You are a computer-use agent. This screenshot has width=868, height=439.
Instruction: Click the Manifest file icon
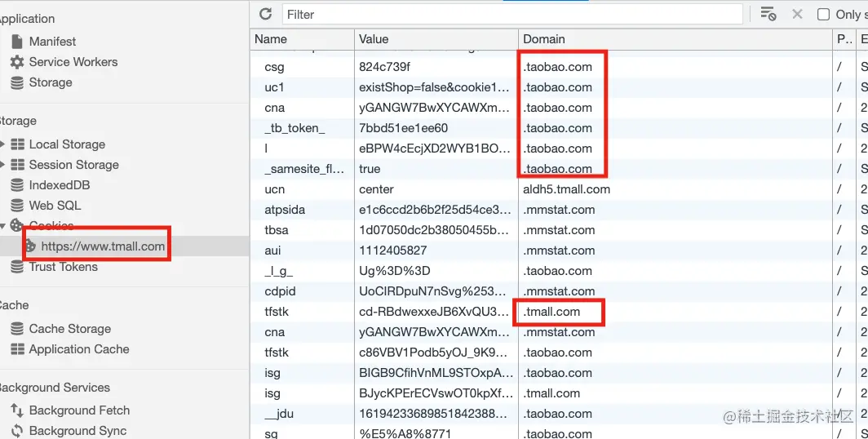coord(17,42)
